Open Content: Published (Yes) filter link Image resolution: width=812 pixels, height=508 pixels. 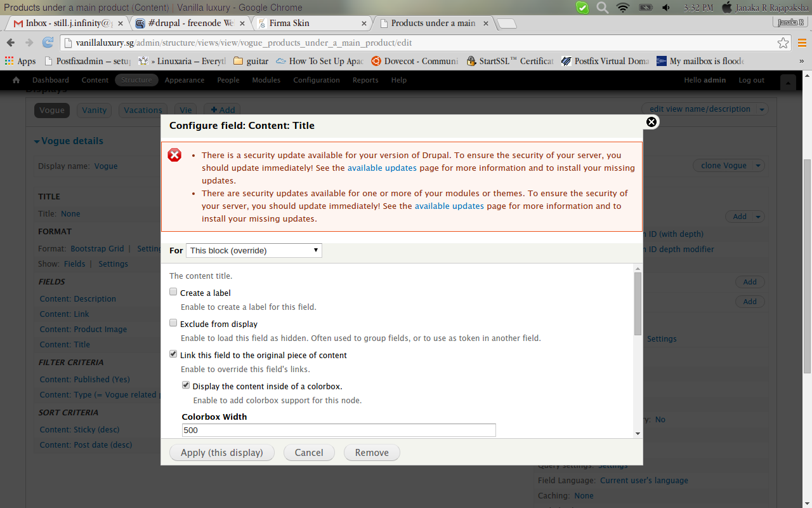[x=84, y=380]
